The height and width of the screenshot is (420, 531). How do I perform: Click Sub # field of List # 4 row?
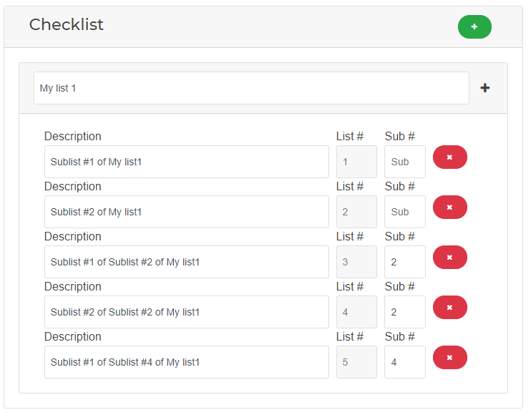(404, 312)
